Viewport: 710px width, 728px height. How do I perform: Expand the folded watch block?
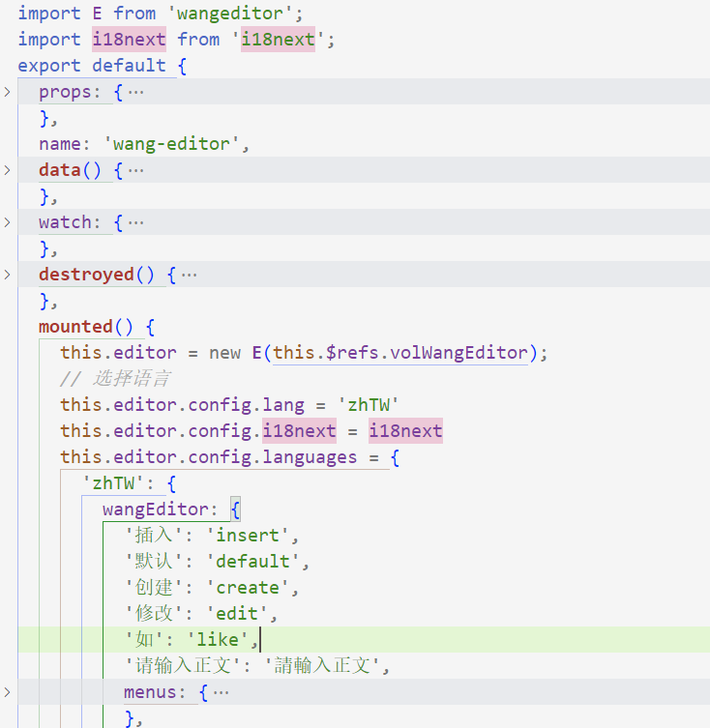(x=7, y=222)
